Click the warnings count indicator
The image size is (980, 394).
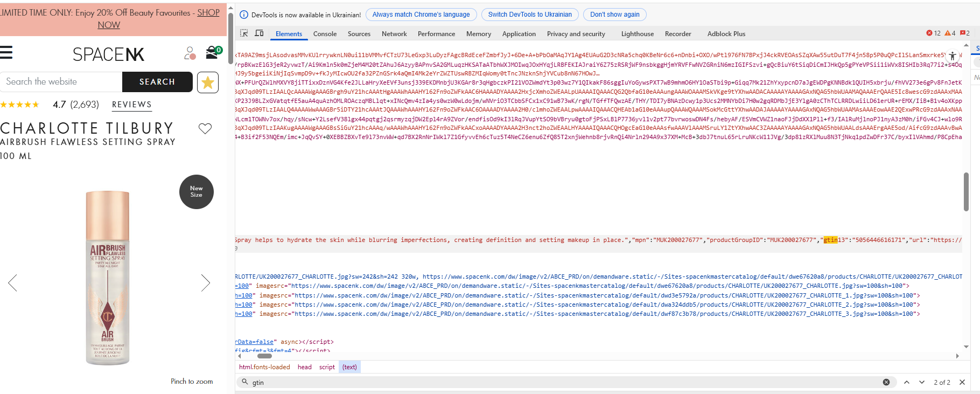click(950, 33)
